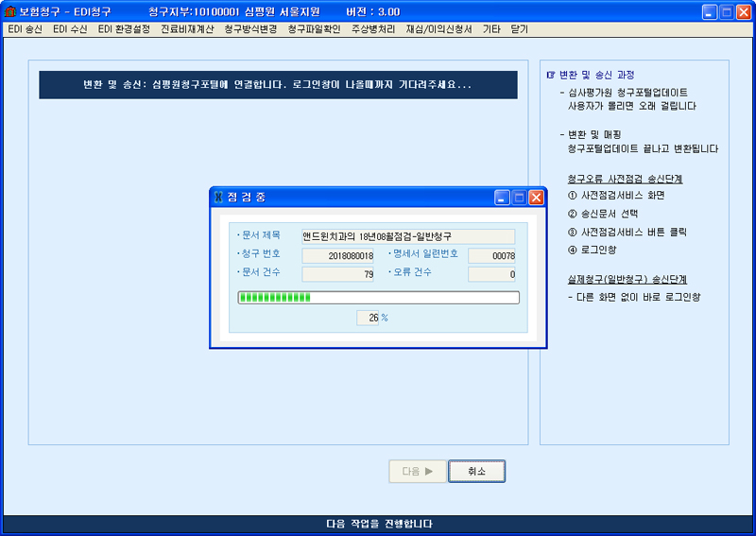Image resolution: width=756 pixels, height=536 pixels.
Task: Open the 청구파일확인 menu
Action: (x=314, y=29)
